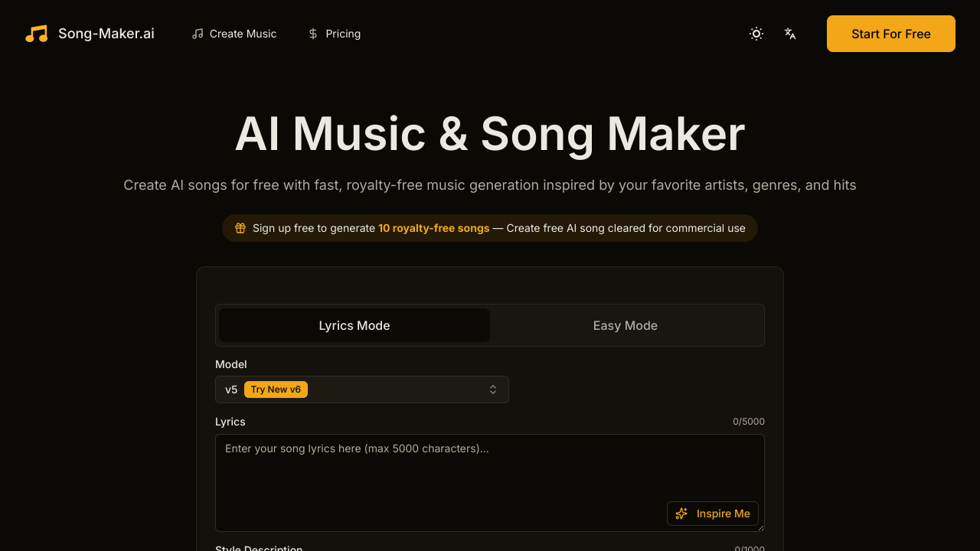The image size is (980, 551).
Task: Click the music note icon beside Create Music
Action: click(x=198, y=33)
